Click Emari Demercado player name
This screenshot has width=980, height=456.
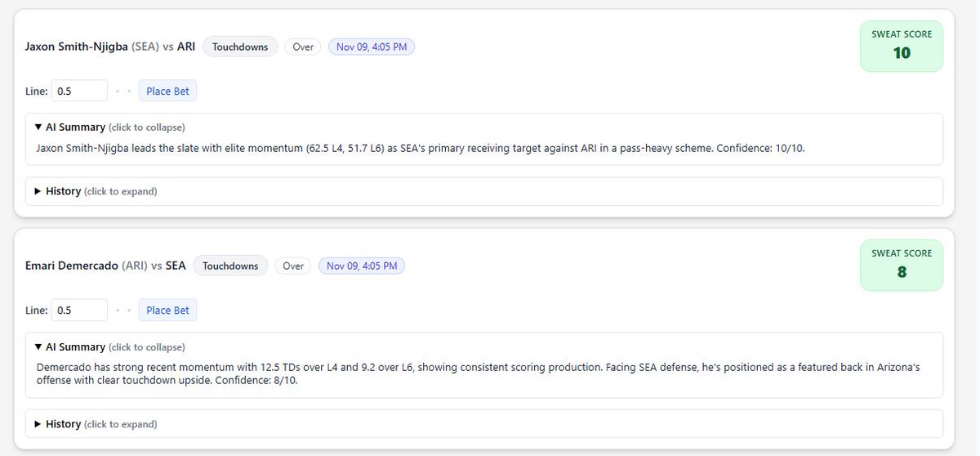pos(72,266)
